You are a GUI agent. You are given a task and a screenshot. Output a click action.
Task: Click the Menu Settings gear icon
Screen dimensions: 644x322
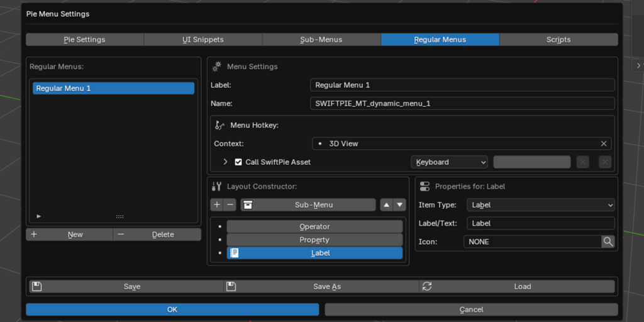216,66
